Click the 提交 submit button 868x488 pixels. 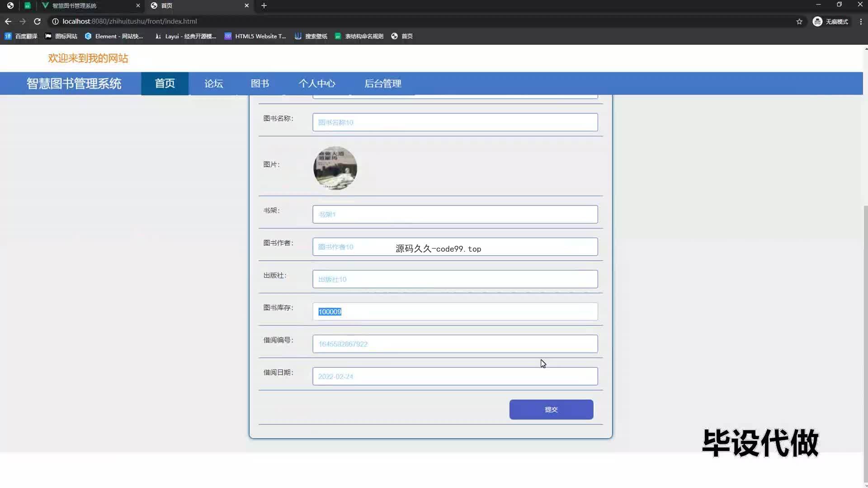coord(551,409)
